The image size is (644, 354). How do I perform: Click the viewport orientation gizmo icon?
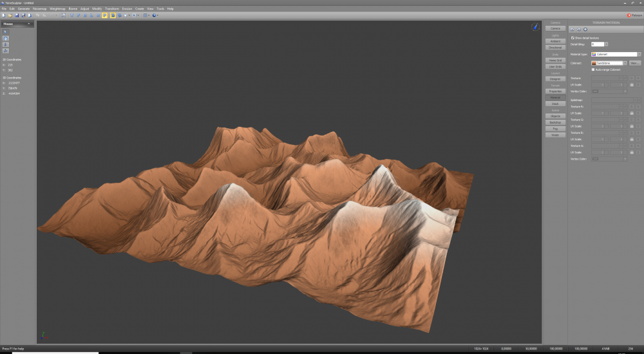[x=535, y=26]
